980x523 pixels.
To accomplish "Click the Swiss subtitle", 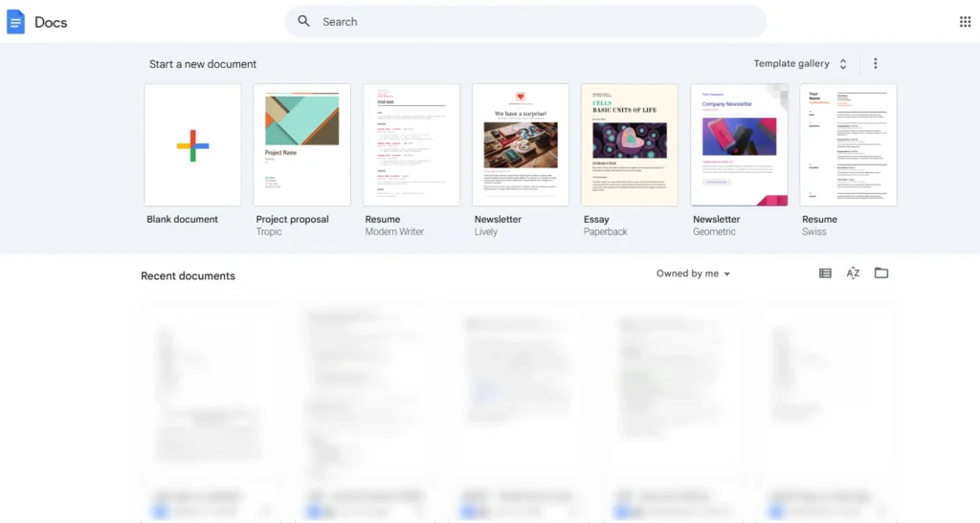I will point(813,231).
